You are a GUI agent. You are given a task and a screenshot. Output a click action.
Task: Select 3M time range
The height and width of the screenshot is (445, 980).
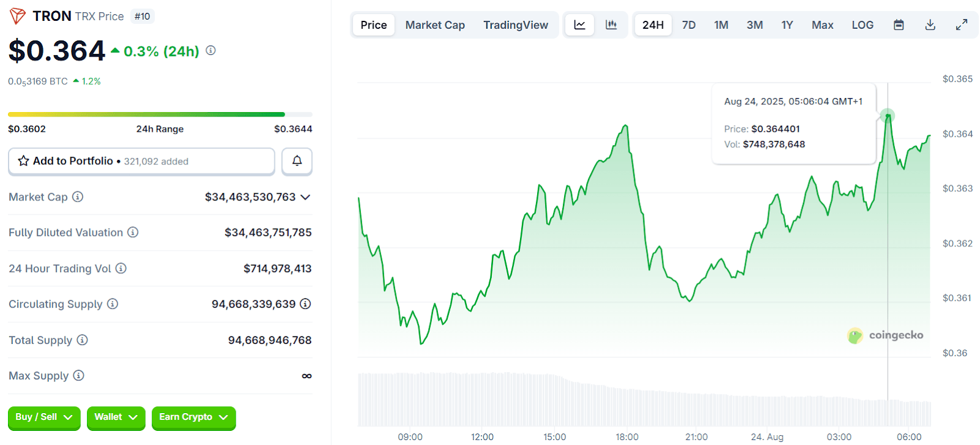point(755,25)
